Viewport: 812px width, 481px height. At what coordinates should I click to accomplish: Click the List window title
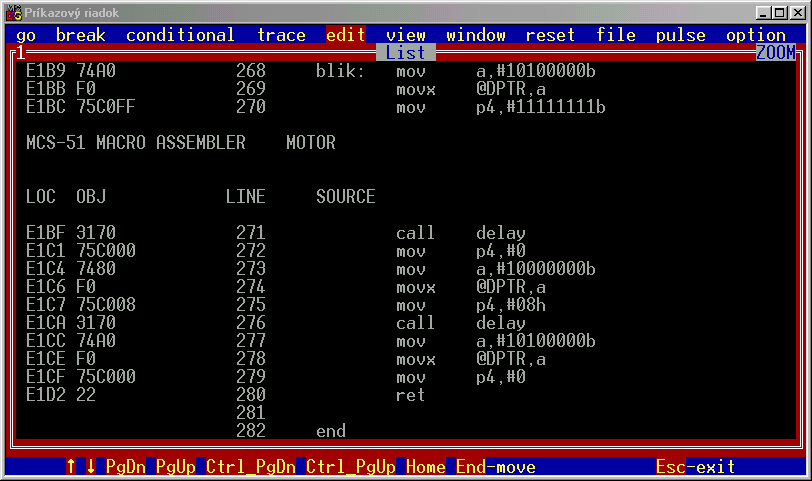405,53
